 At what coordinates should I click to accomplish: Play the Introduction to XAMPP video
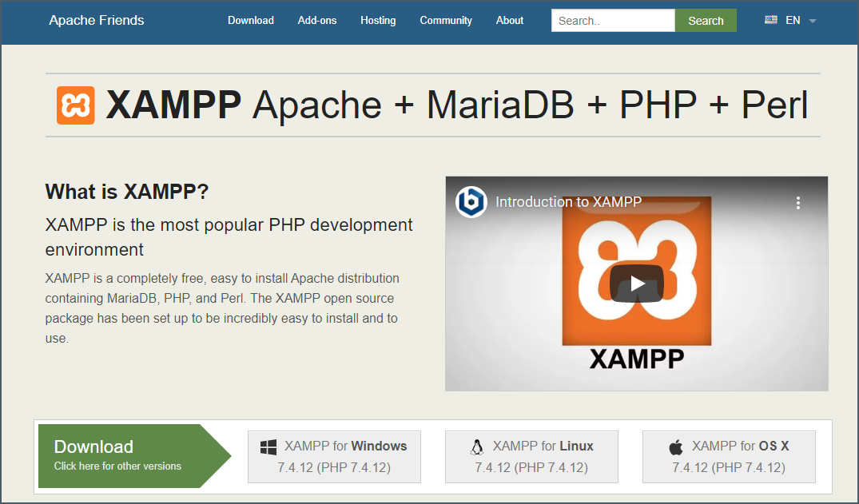[x=637, y=284]
